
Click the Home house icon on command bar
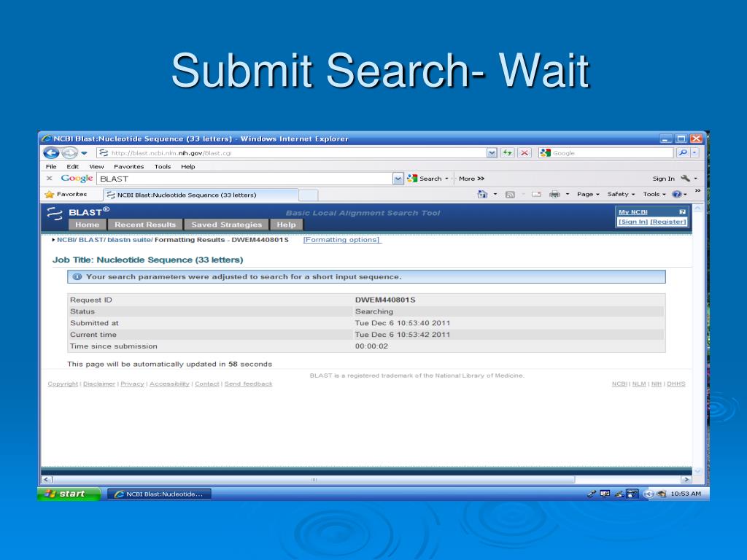pos(483,194)
